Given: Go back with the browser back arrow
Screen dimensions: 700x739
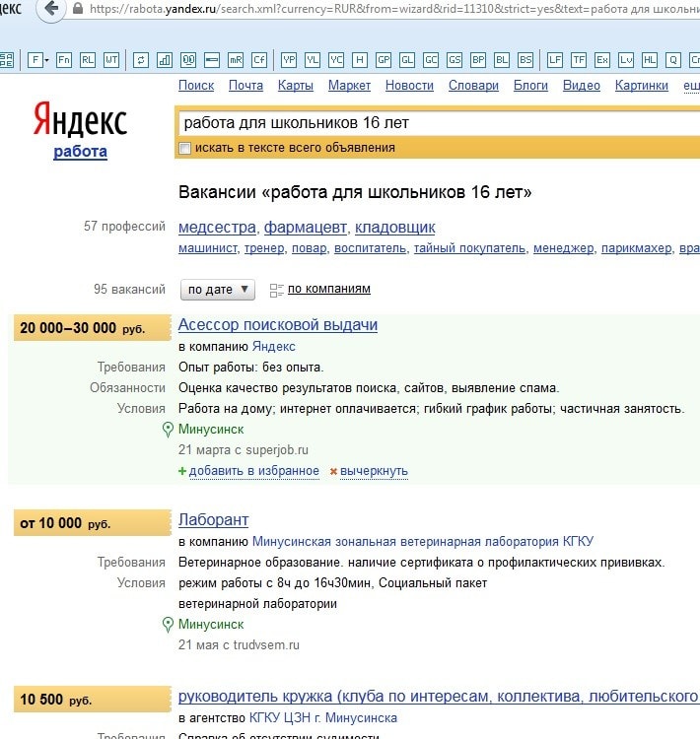Looking at the screenshot, I should pyautogui.click(x=51, y=9).
